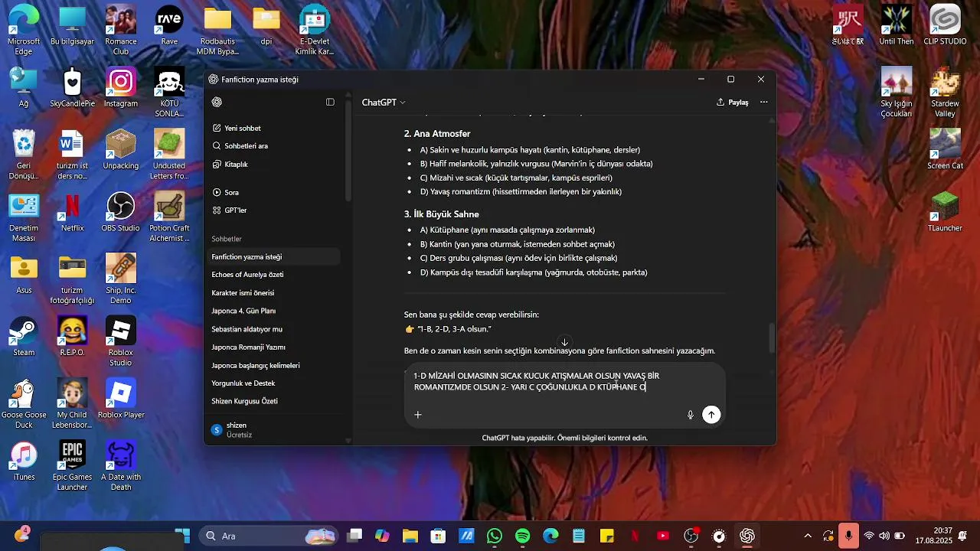Select the CLIP STUDIO desktop icon
Image resolution: width=980 pixels, height=551 pixels.
[945, 26]
